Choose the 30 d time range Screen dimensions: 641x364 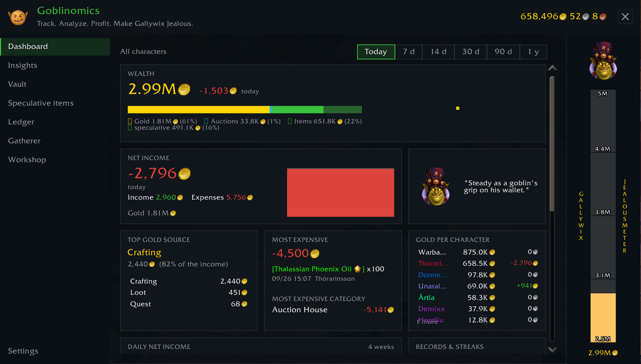(x=471, y=52)
